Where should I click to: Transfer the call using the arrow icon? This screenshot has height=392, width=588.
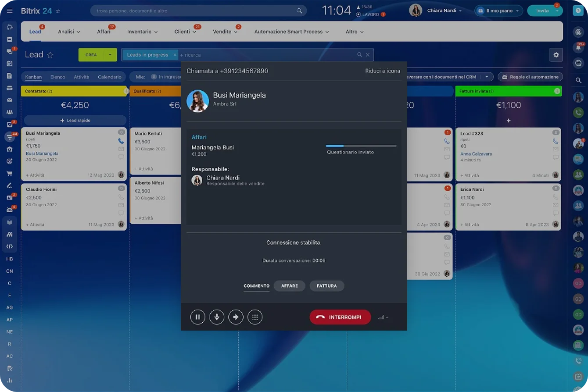(236, 317)
